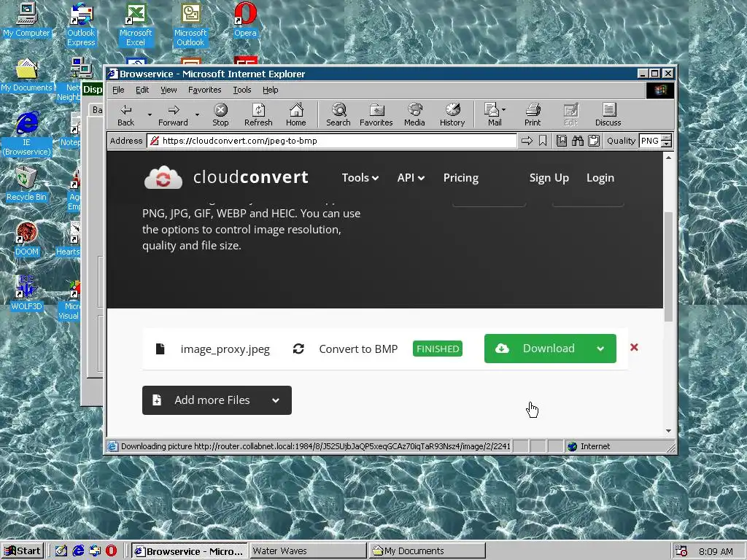Refresh the current page
The image size is (747, 560).
[x=258, y=115]
